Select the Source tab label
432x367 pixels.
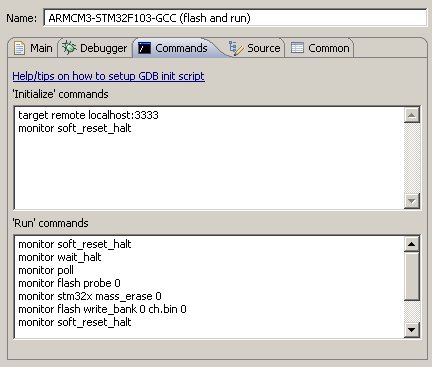click(263, 48)
